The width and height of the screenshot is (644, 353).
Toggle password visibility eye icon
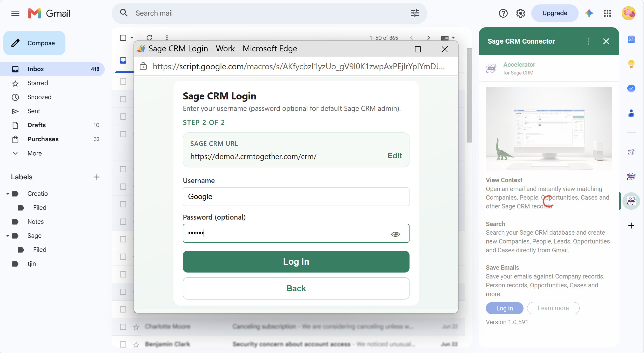395,234
